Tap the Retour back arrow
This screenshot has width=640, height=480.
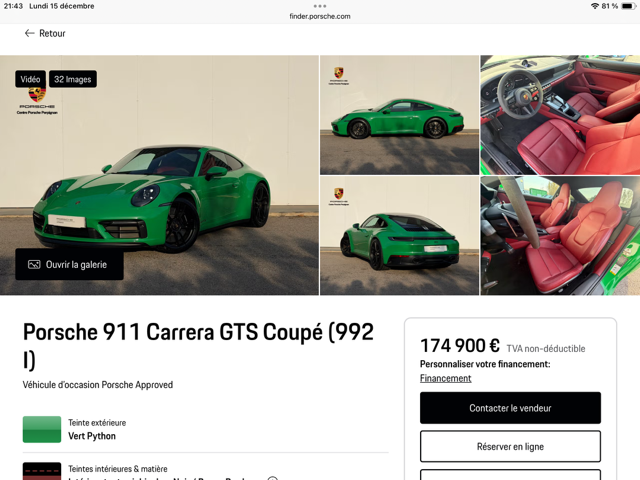[x=29, y=33]
